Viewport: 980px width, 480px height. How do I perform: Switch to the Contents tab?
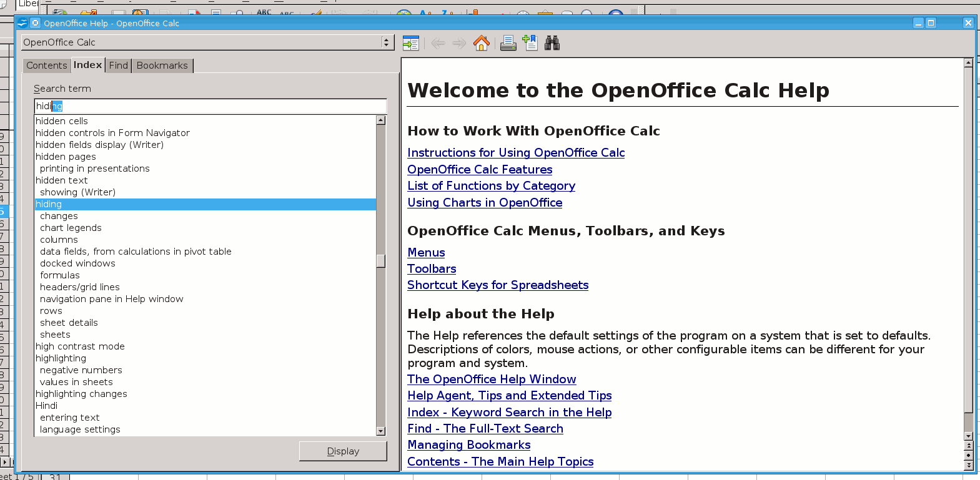46,66
